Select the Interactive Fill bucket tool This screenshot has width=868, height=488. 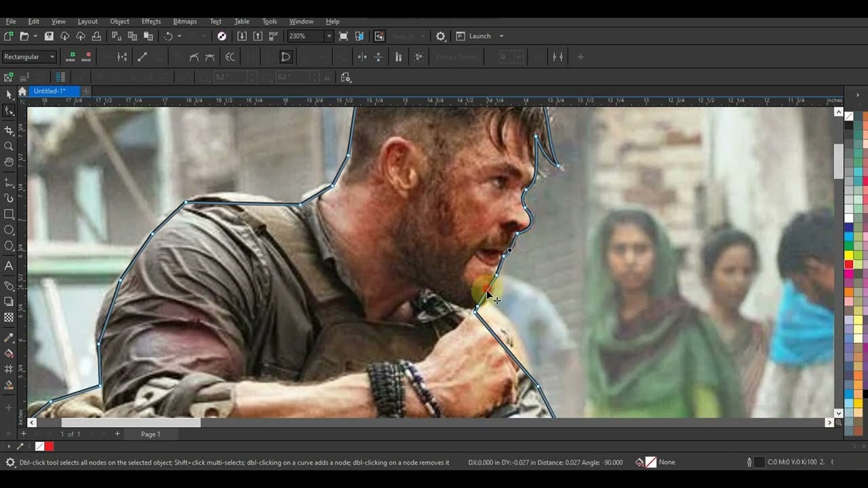click(9, 353)
